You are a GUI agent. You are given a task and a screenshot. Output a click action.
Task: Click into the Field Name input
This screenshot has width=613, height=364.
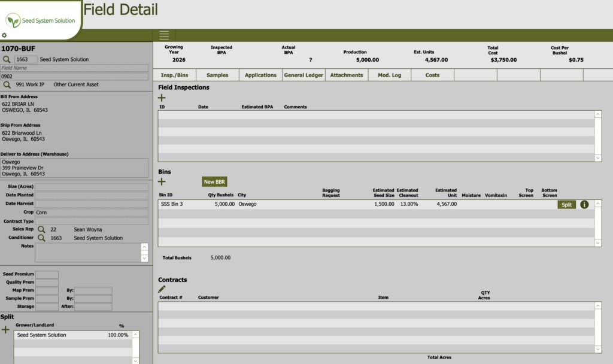74,68
